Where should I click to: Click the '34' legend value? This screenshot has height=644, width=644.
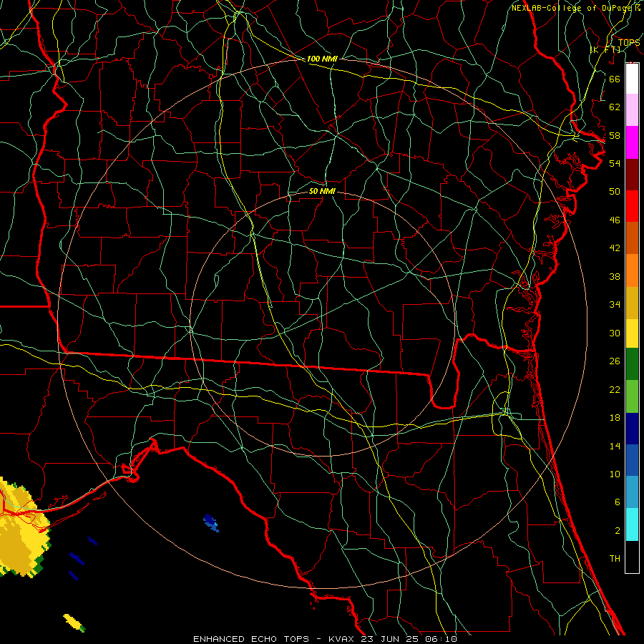615,305
